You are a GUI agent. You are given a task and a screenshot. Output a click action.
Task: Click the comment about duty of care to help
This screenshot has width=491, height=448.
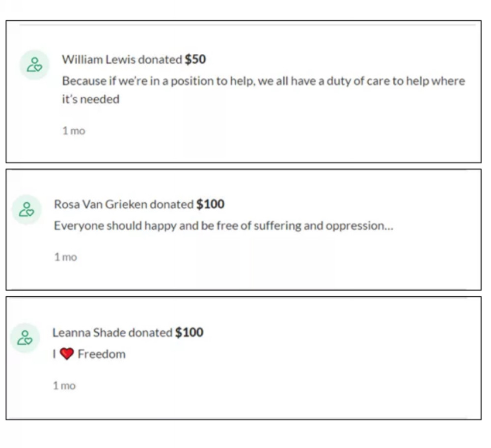coord(263,90)
